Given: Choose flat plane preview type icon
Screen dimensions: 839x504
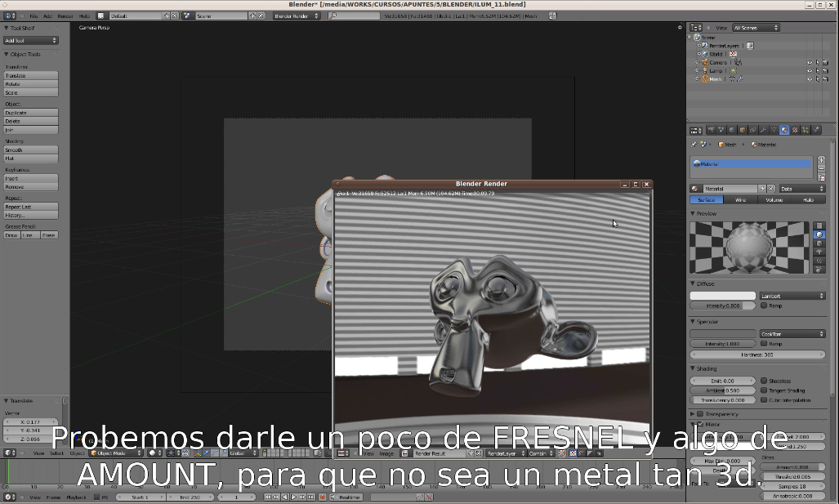Looking at the screenshot, I should 819,225.
